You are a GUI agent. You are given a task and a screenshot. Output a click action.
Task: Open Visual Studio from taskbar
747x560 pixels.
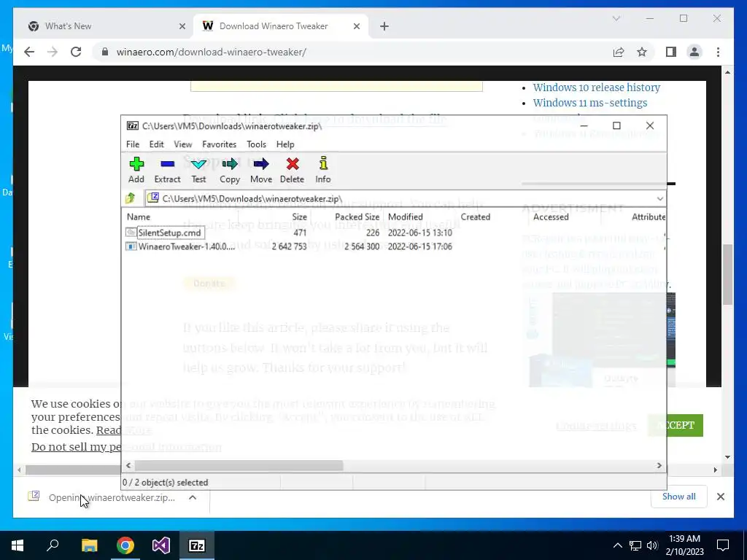pos(161,545)
